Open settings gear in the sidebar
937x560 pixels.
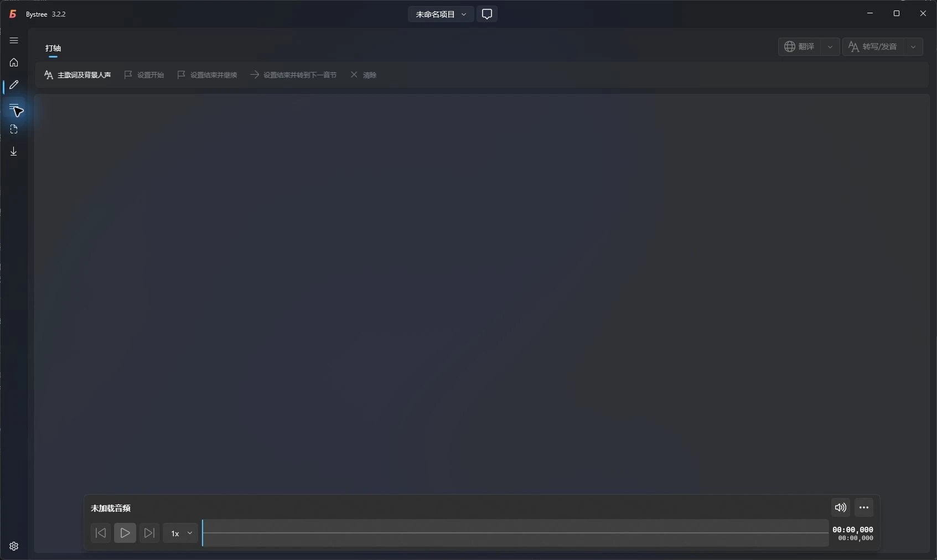pyautogui.click(x=14, y=546)
